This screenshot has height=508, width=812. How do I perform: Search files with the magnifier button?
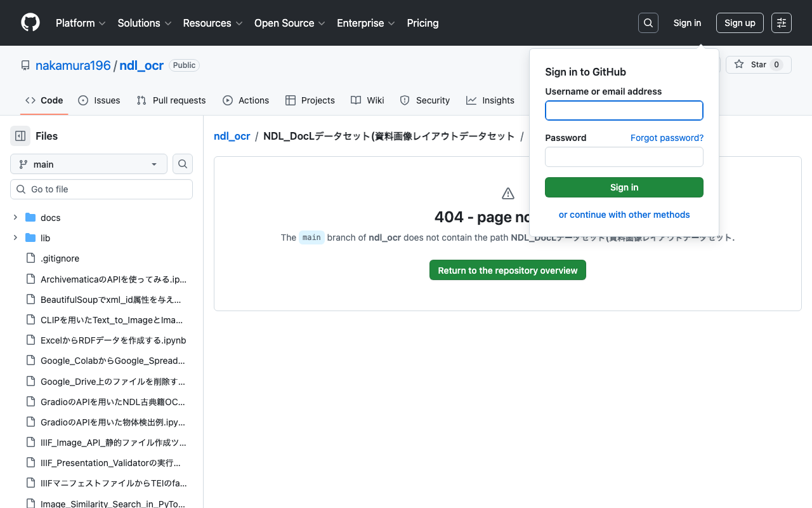click(x=183, y=164)
